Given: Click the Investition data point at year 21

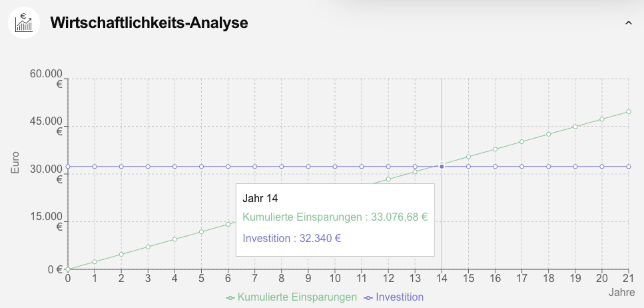Looking at the screenshot, I should pyautogui.click(x=629, y=166).
